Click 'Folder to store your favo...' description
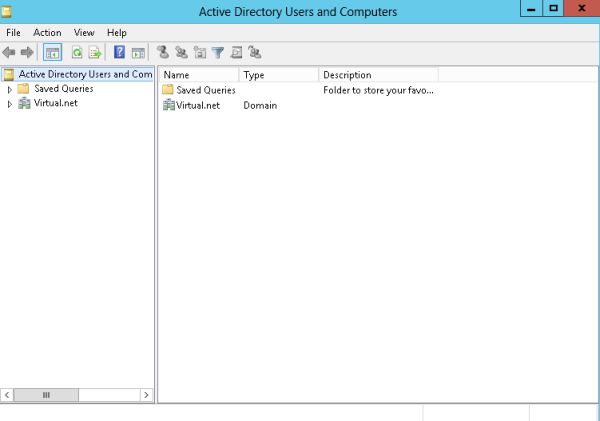This screenshot has height=421, width=600. click(x=378, y=90)
